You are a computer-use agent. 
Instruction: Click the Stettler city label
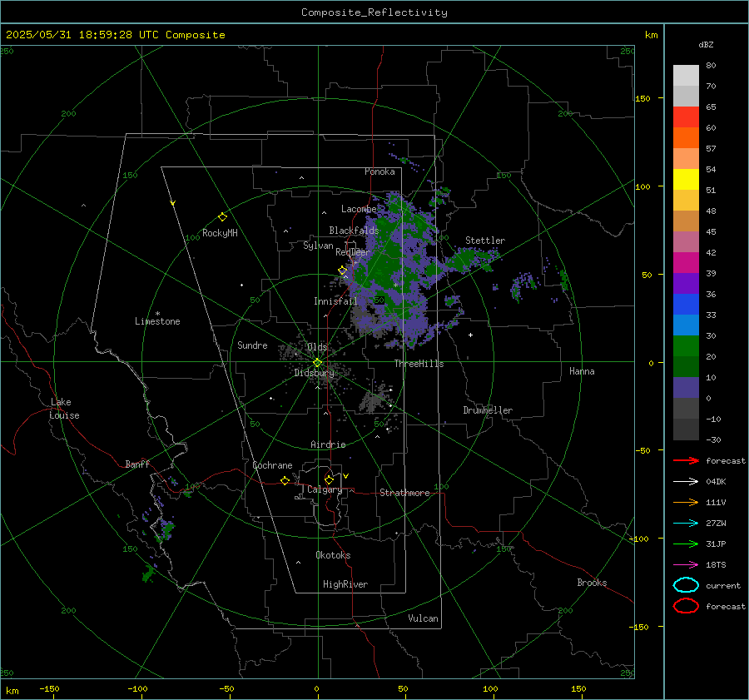coord(485,241)
